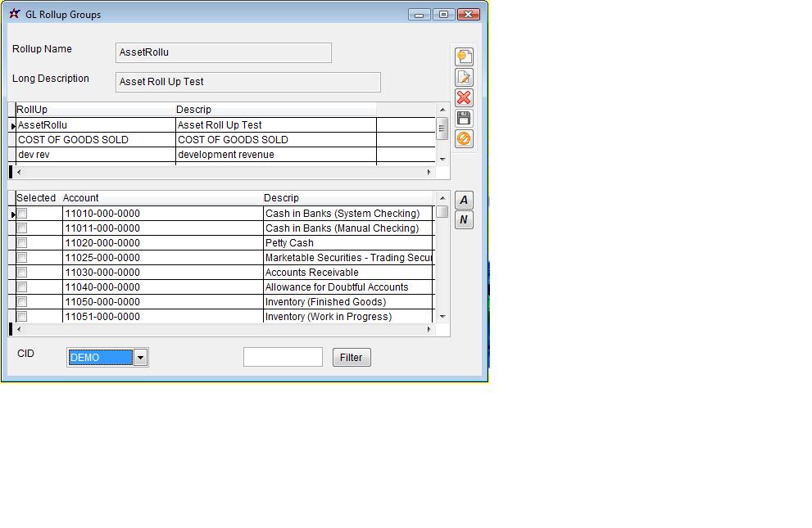The height and width of the screenshot is (528, 812).
Task: Click the GL Rollup Groups star icon
Action: tap(14, 14)
